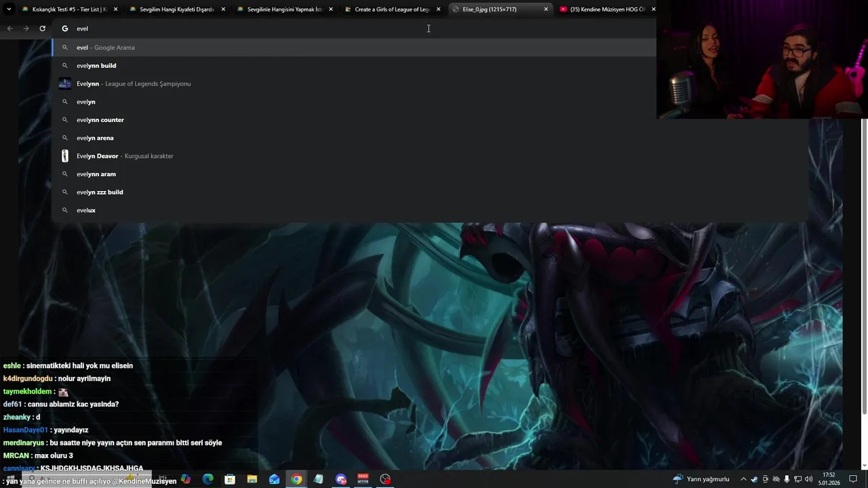The image size is (868, 488).
Task: Click the cloud sync tray icon
Action: (776, 479)
